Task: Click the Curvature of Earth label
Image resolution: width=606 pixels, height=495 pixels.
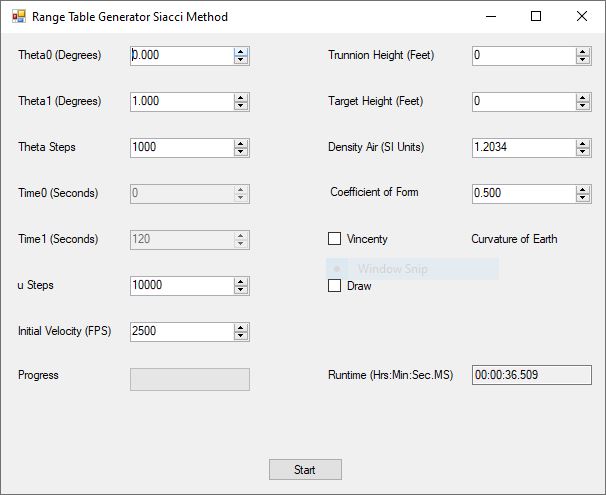Action: coord(514,239)
